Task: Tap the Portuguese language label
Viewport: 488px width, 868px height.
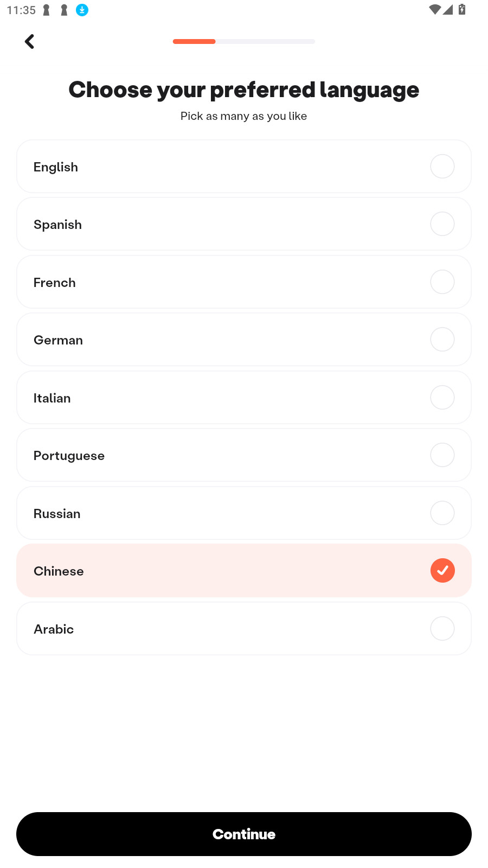Action: click(69, 456)
